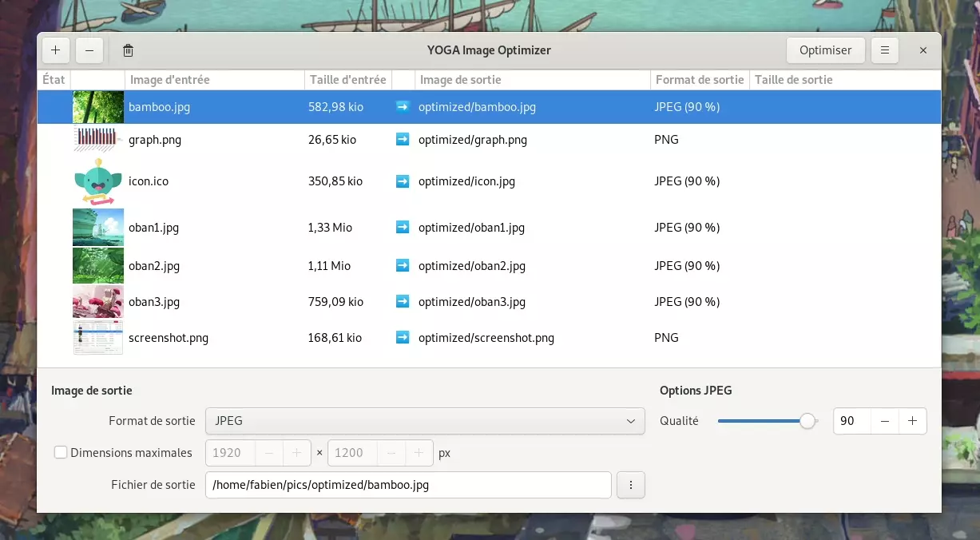Select the bamboo.jpg thumbnail
Image resolution: width=980 pixels, height=540 pixels.
click(x=98, y=106)
